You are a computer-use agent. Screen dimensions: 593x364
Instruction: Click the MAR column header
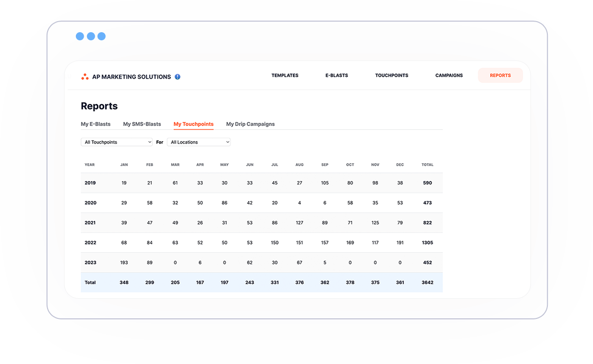coord(175,165)
